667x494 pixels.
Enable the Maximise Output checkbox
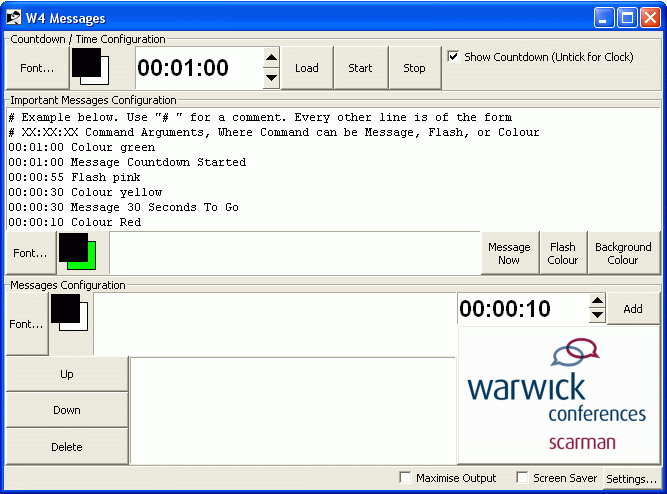pyautogui.click(x=405, y=478)
